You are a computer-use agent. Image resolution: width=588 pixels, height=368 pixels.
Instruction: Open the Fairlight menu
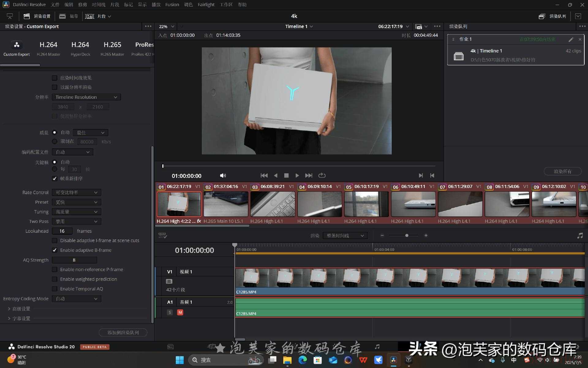(x=206, y=5)
